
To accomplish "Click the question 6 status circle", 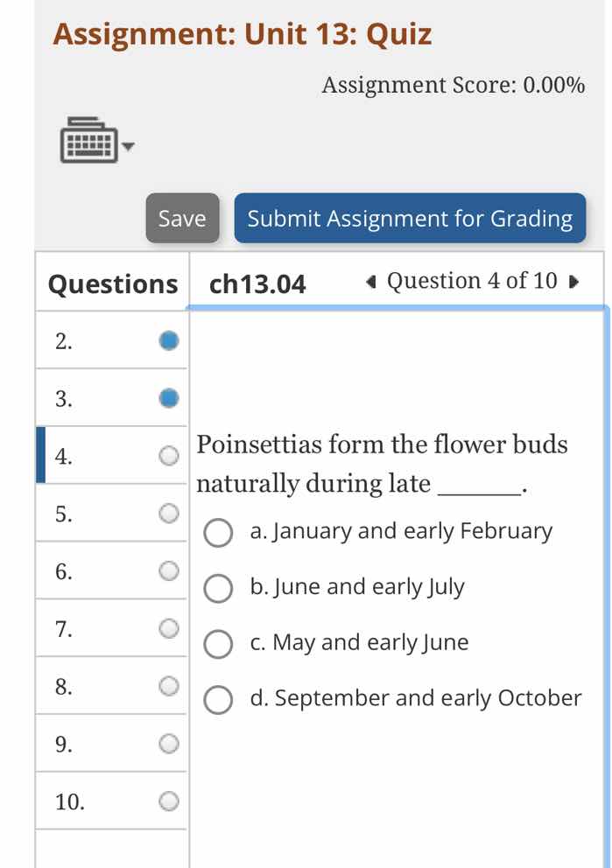I will point(169,570).
